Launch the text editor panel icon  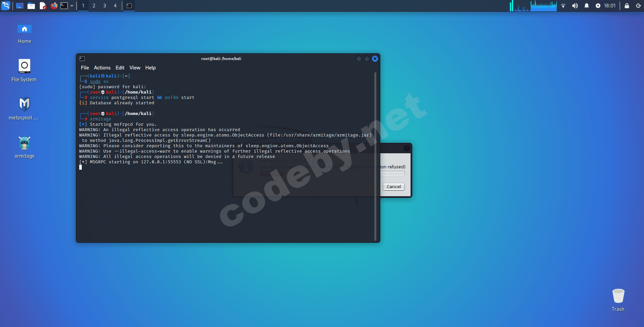43,6
